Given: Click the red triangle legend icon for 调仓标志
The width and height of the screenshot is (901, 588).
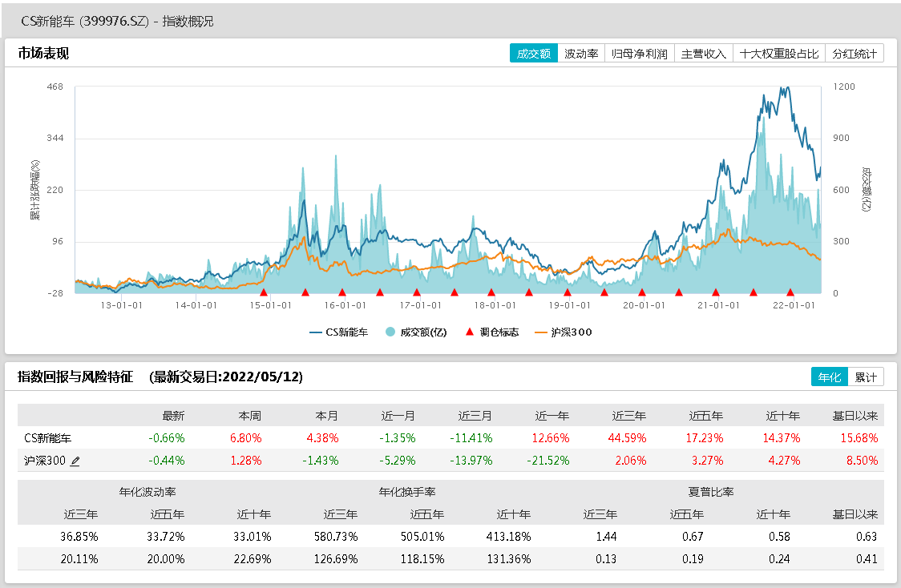Looking at the screenshot, I should (470, 332).
